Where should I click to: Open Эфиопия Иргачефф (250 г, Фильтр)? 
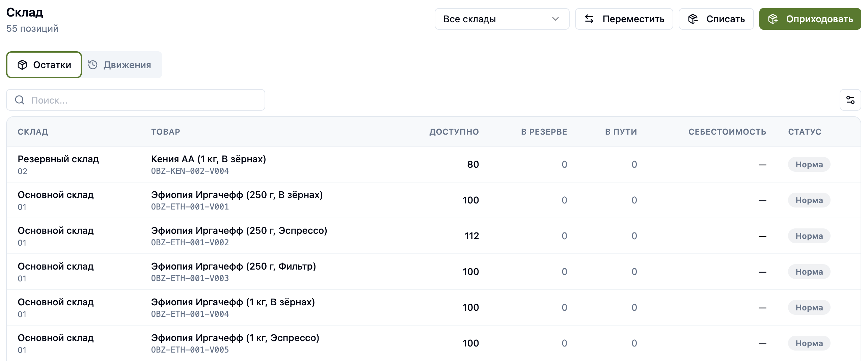tap(234, 266)
